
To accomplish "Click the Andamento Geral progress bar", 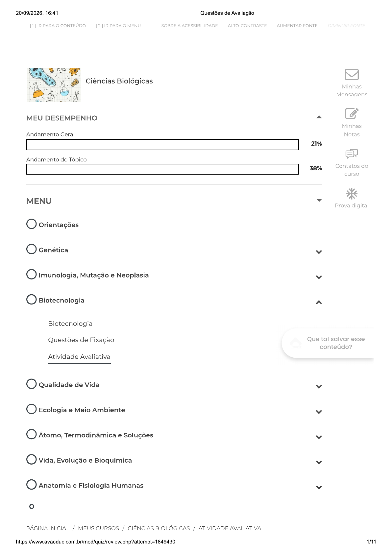I will (x=162, y=145).
